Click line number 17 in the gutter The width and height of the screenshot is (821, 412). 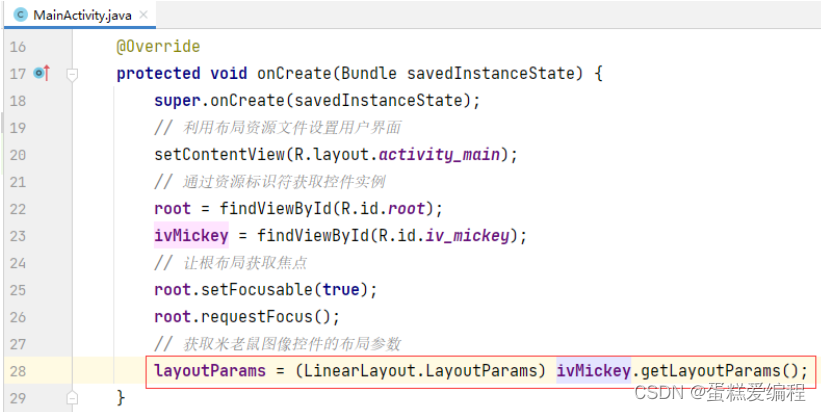coord(17,74)
